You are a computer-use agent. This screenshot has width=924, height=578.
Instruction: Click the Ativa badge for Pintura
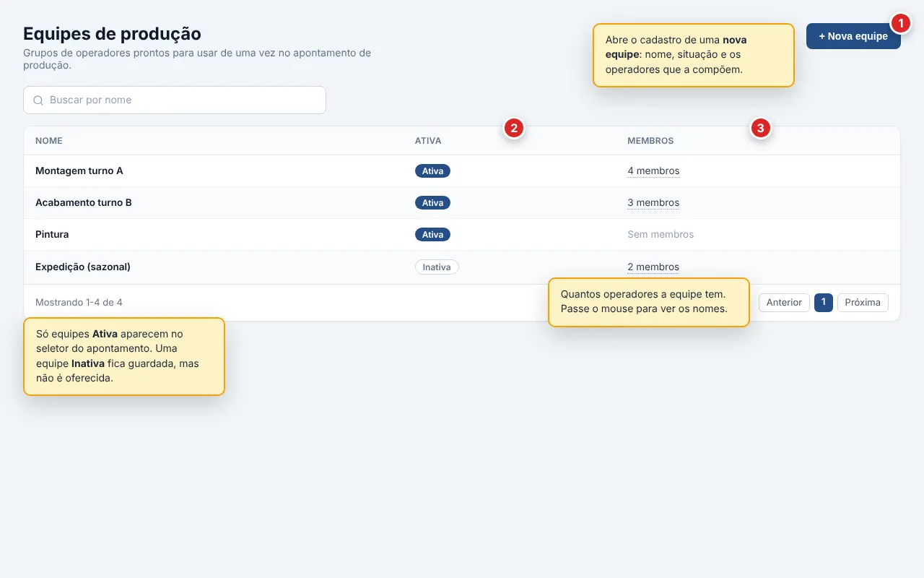(x=432, y=235)
